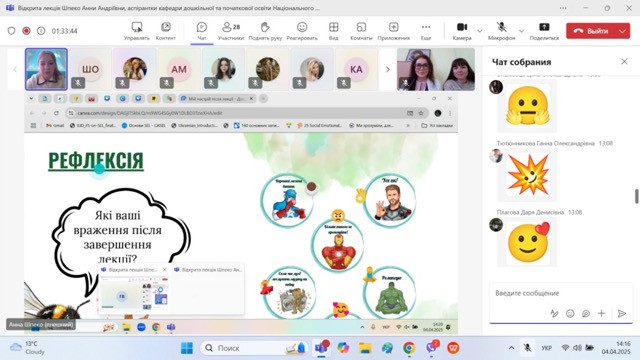Image resolution: width=640 pixels, height=360 pixels.
Task: Open the loop/sticker icon in chat box
Action: (x=586, y=313)
